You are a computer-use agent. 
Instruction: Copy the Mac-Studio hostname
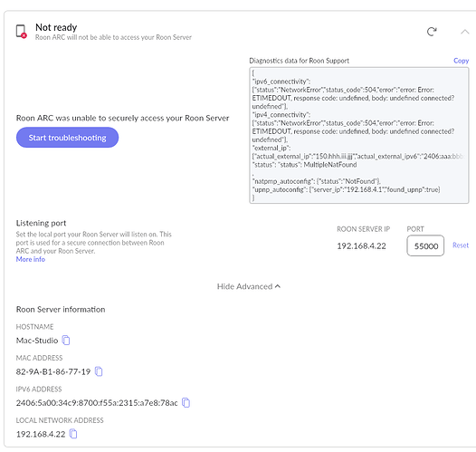[x=66, y=341]
